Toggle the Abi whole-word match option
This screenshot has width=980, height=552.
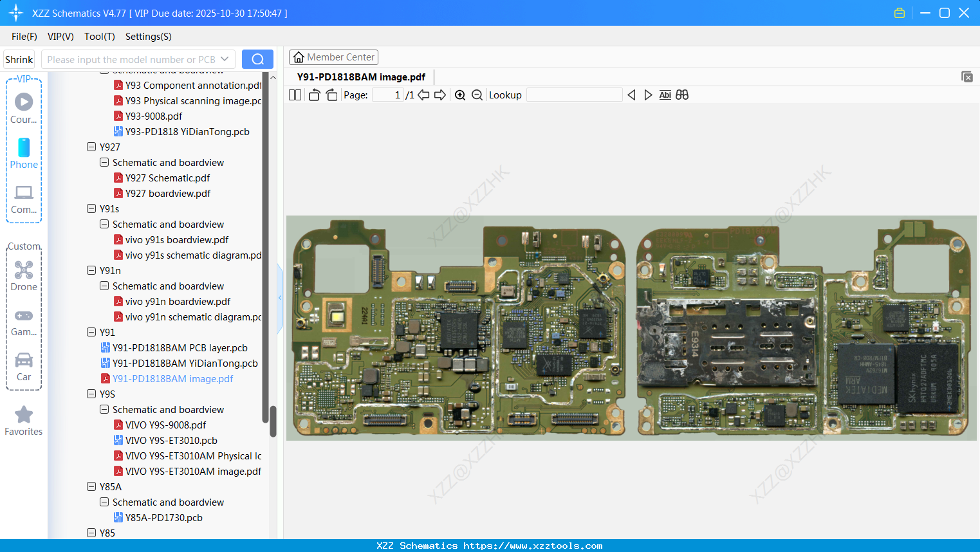665,95
